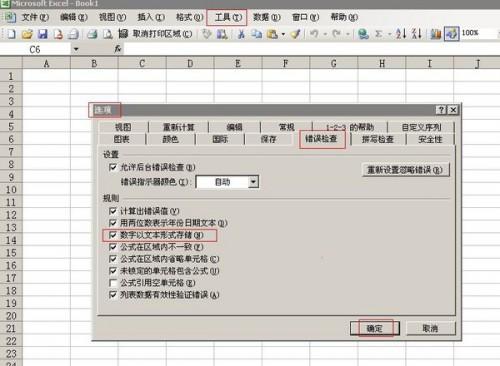Click the AutoSum sigma icon

point(379,34)
